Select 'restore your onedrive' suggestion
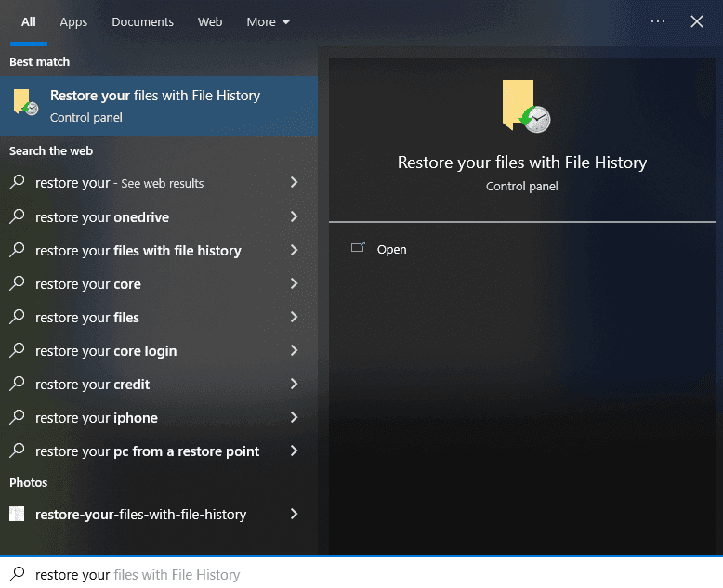The height and width of the screenshot is (588, 723). coord(159,216)
